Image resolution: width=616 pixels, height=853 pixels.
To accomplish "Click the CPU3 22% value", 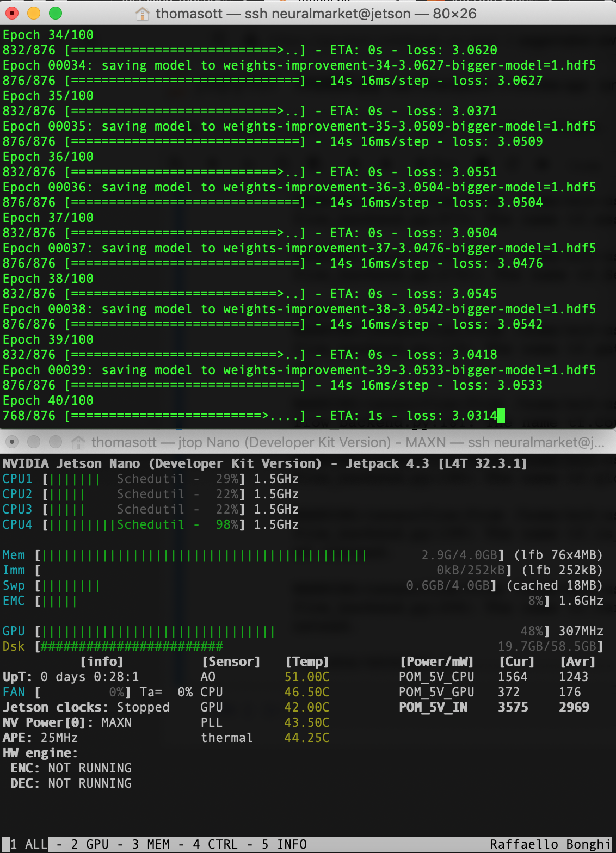I will 227,509.
